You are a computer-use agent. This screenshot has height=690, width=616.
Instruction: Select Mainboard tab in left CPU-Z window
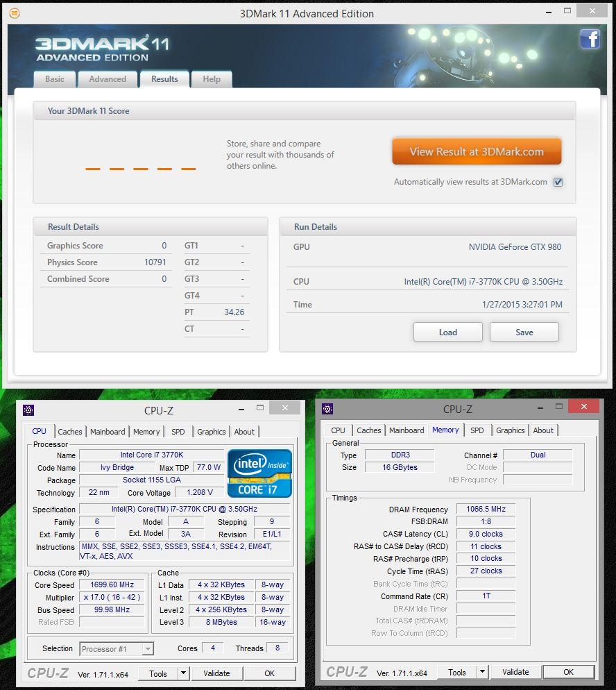pos(108,432)
